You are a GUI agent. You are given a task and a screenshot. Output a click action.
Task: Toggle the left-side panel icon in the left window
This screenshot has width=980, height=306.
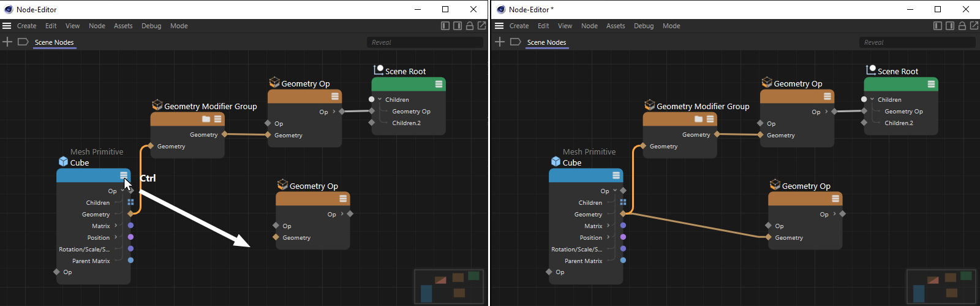[445, 26]
